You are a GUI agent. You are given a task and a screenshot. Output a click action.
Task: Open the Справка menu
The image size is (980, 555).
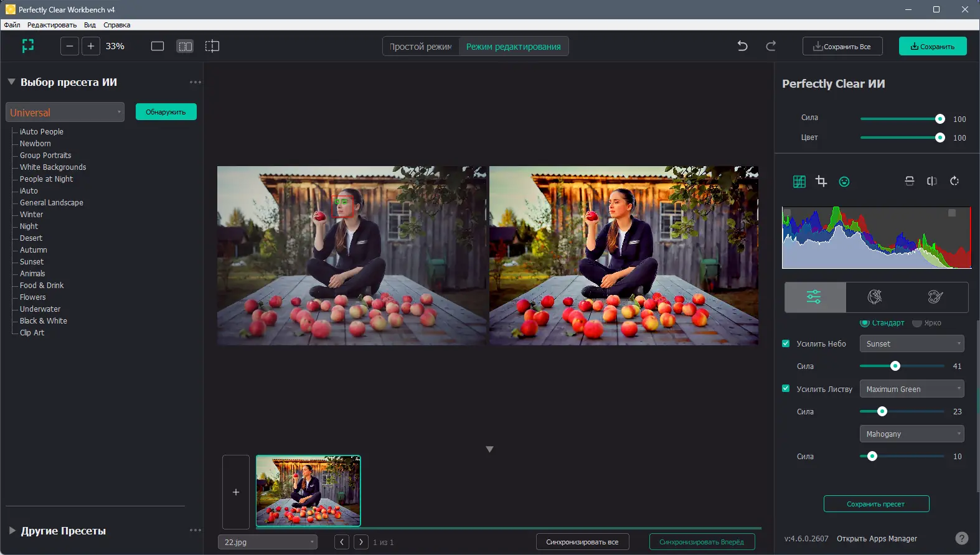117,25
